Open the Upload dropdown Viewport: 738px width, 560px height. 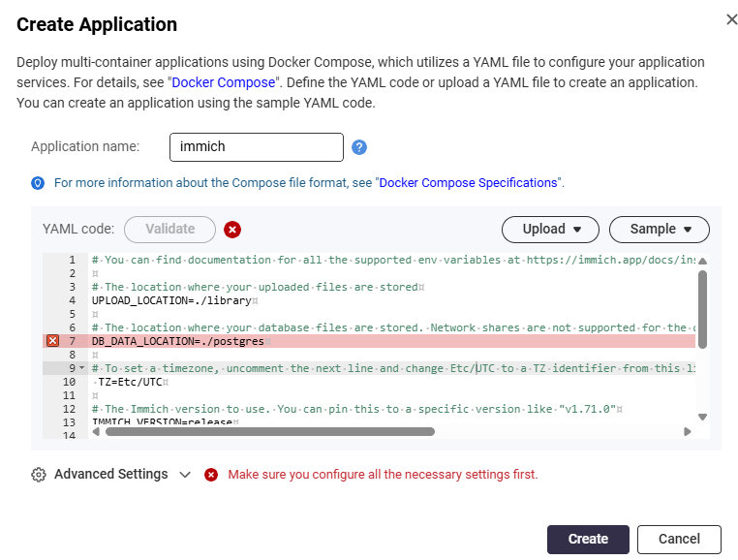click(x=550, y=230)
